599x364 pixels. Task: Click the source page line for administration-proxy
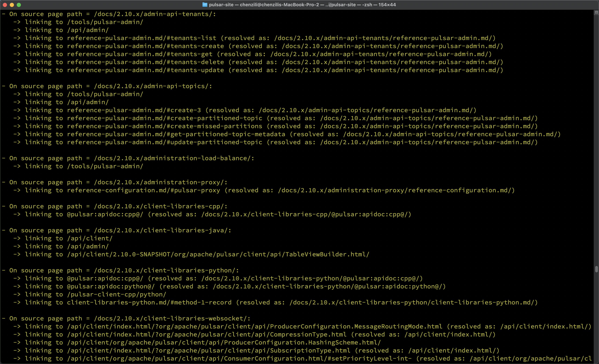coord(114,182)
